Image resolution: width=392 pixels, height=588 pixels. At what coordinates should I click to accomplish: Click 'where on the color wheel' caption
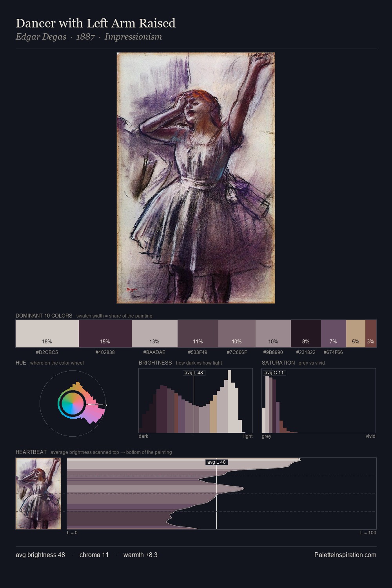click(x=57, y=363)
